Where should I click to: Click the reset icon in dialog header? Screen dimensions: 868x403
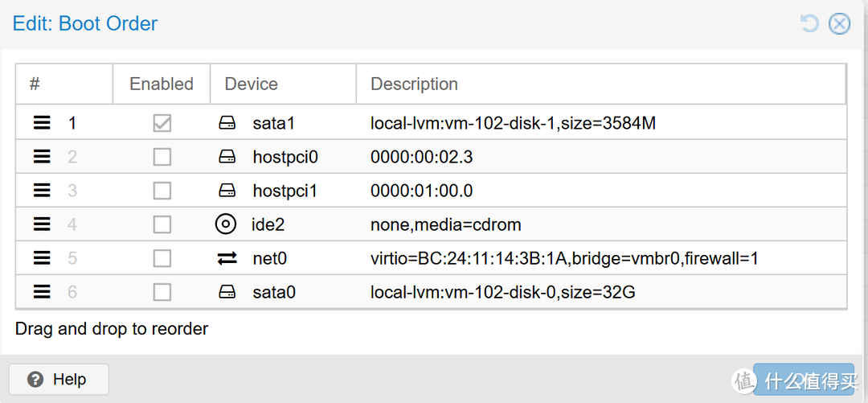tap(809, 23)
